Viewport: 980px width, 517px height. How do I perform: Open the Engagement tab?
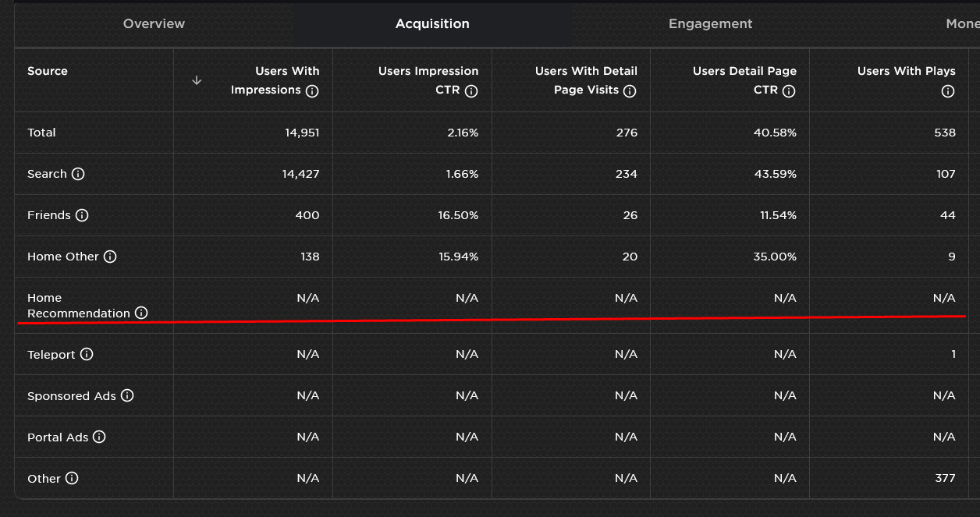(x=710, y=23)
